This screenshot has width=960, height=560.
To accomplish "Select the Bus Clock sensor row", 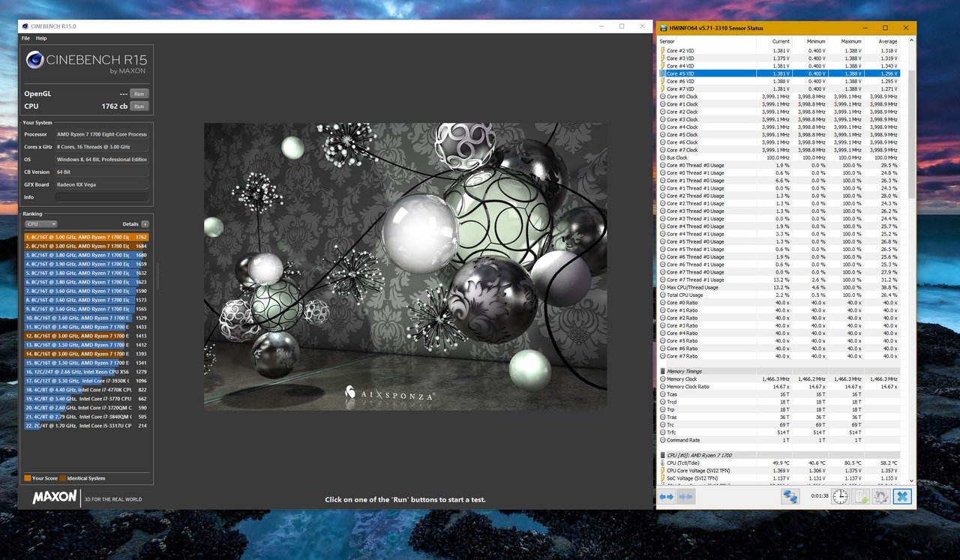I will (x=780, y=157).
